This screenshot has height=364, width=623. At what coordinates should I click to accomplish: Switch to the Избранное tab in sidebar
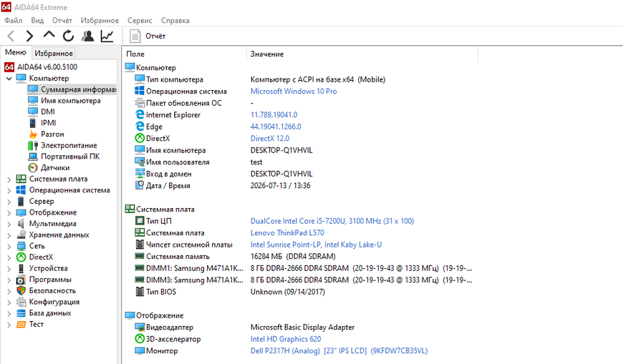(54, 53)
